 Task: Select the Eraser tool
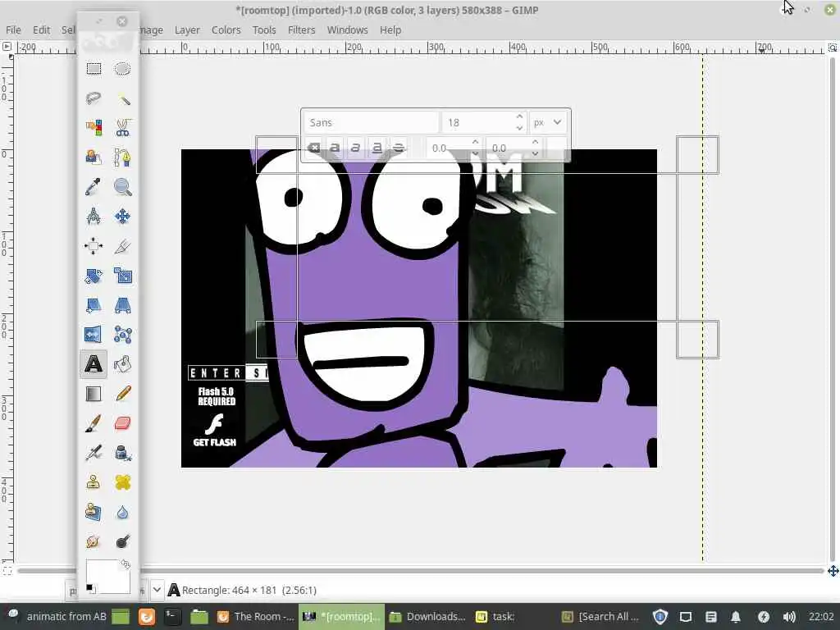coord(123,423)
